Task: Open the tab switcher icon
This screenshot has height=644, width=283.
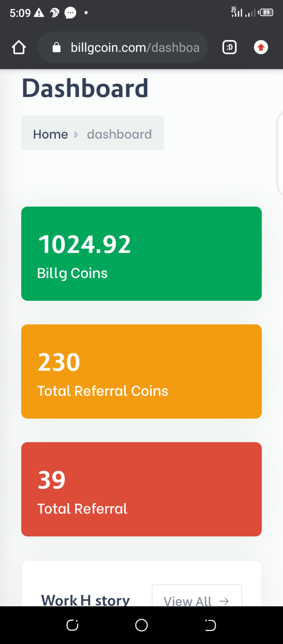Action: pyautogui.click(x=229, y=47)
